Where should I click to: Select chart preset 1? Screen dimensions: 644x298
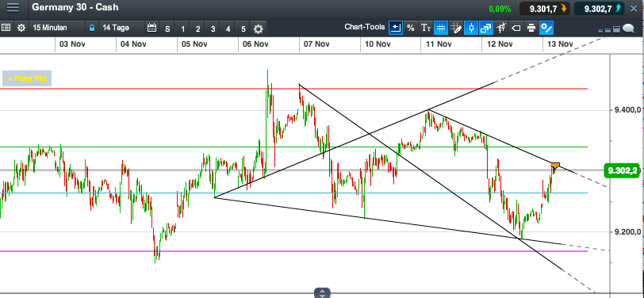coord(182,29)
